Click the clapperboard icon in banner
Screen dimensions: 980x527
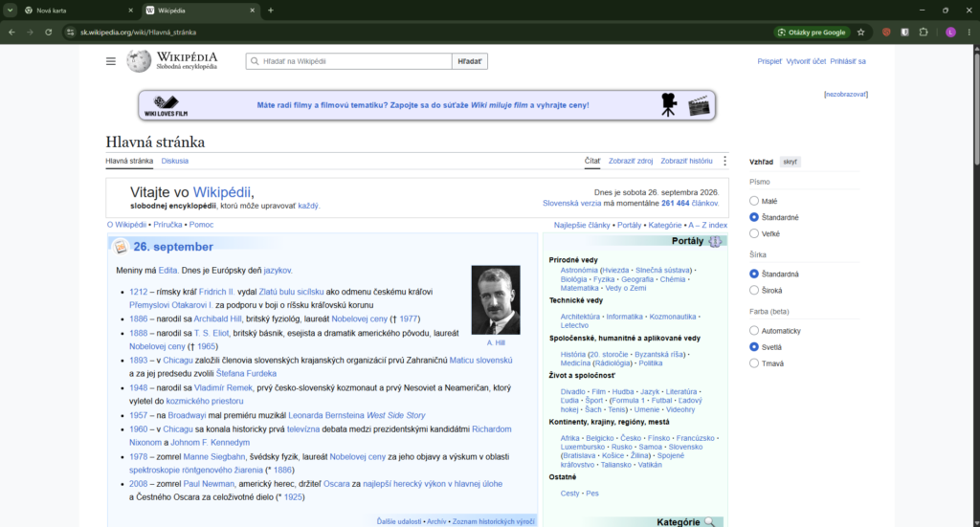pyautogui.click(x=699, y=105)
